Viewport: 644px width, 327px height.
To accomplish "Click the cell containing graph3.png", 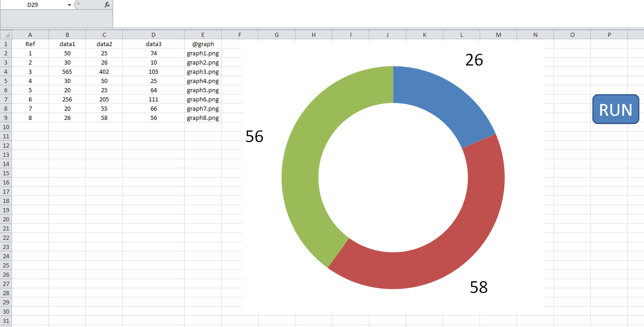I will (203, 71).
